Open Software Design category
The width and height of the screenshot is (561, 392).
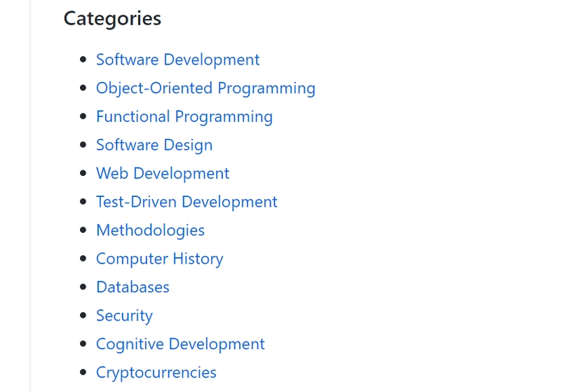[154, 145]
